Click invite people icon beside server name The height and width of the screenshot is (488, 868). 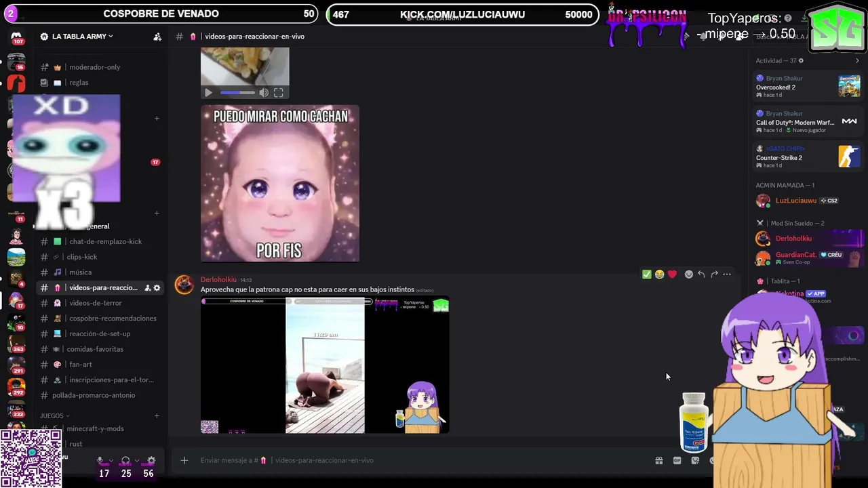[x=157, y=37]
